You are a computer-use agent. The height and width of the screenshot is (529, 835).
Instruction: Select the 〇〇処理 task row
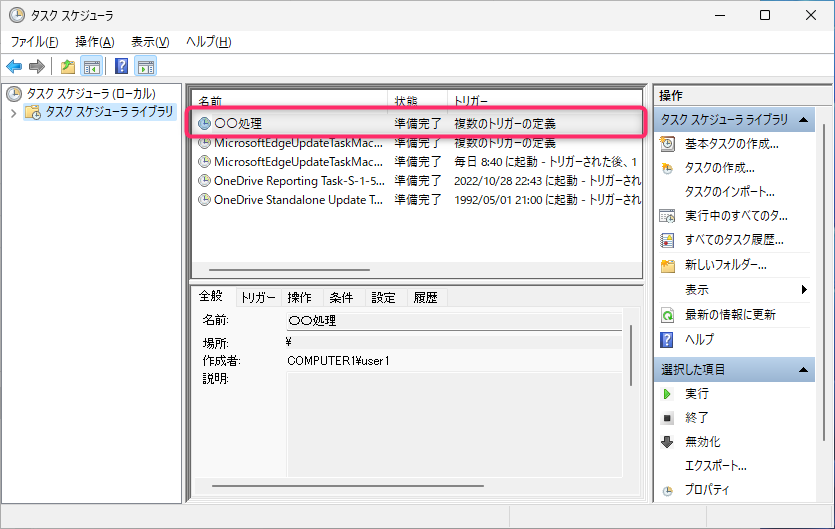tap(416, 124)
